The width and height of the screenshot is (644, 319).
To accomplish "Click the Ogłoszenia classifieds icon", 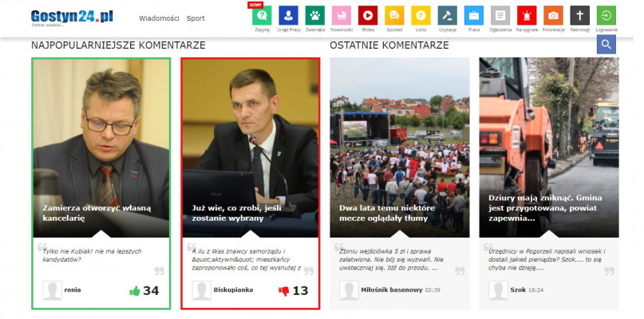I will (500, 15).
